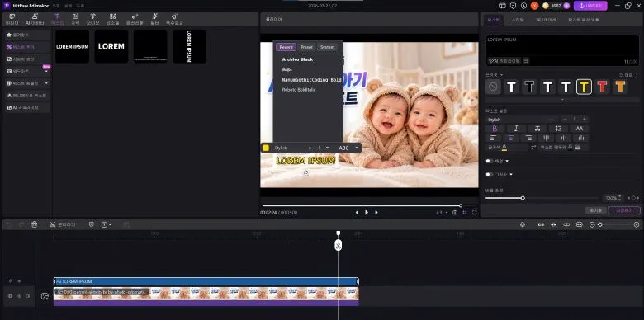Click the yellow color swatch in floating toolbar
This screenshot has height=320, width=644.
click(266, 148)
